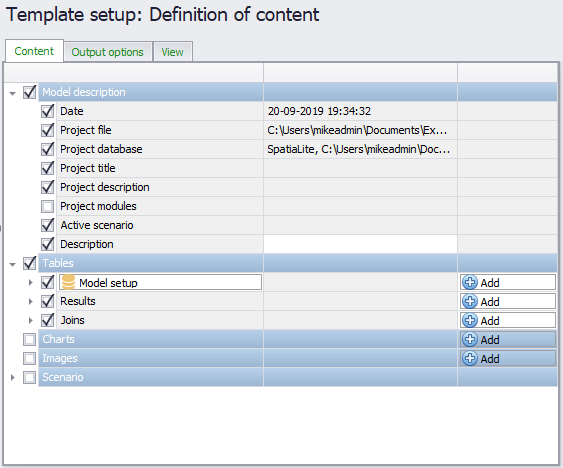Collapse the Tables group

(x=13, y=265)
